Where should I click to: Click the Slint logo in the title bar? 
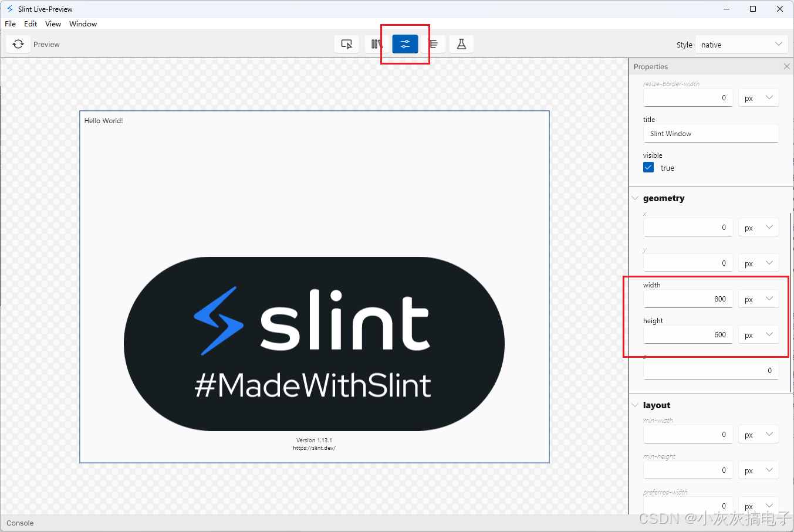click(x=9, y=9)
